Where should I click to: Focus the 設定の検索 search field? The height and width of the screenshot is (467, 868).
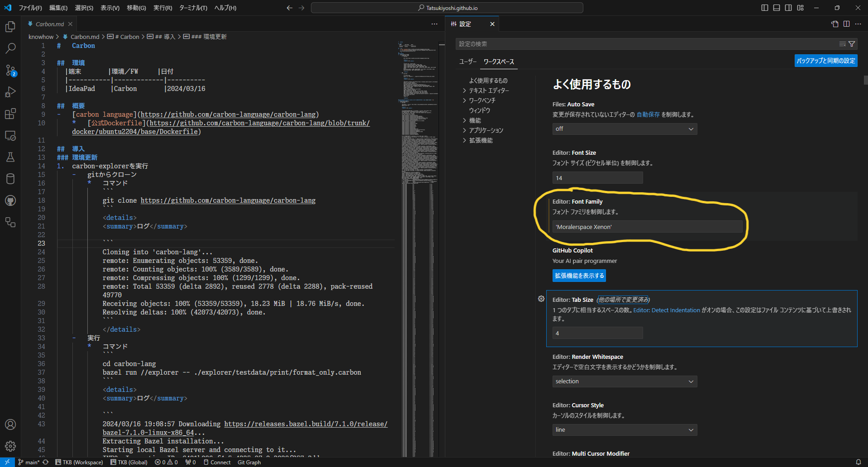tap(647, 44)
